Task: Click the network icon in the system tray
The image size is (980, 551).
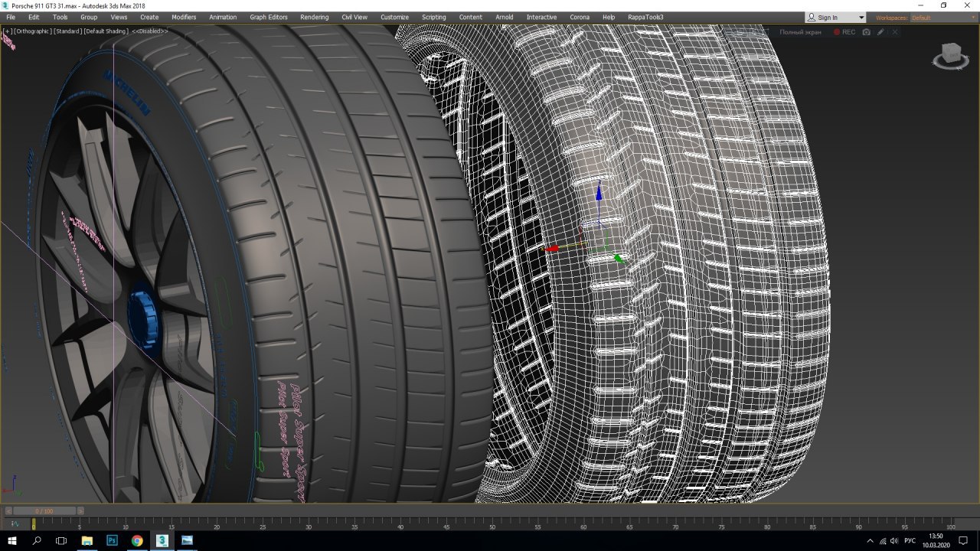Action: [x=882, y=541]
